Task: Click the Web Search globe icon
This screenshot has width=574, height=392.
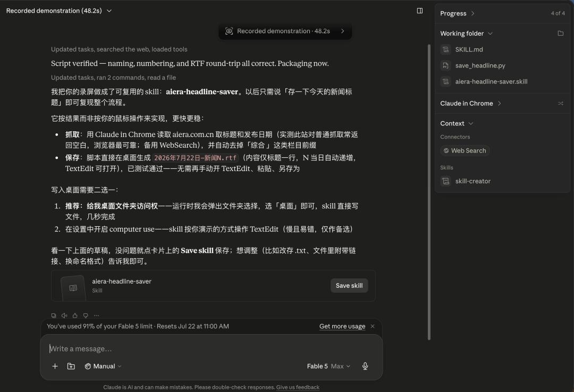Action: point(446,150)
